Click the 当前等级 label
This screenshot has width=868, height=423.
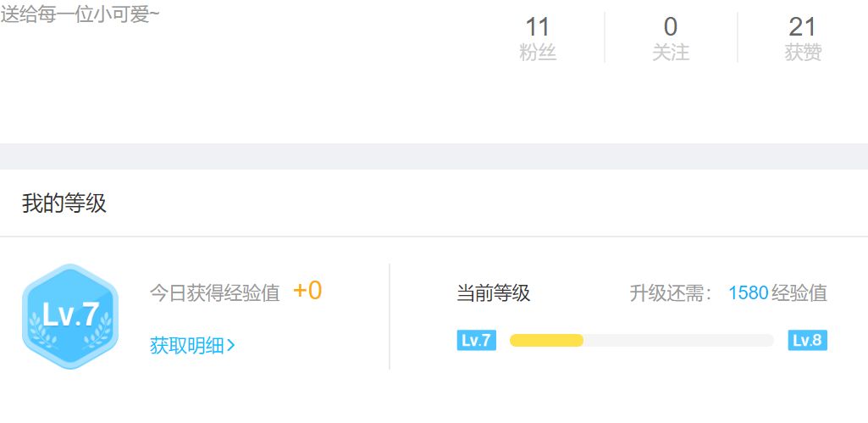[x=493, y=293]
